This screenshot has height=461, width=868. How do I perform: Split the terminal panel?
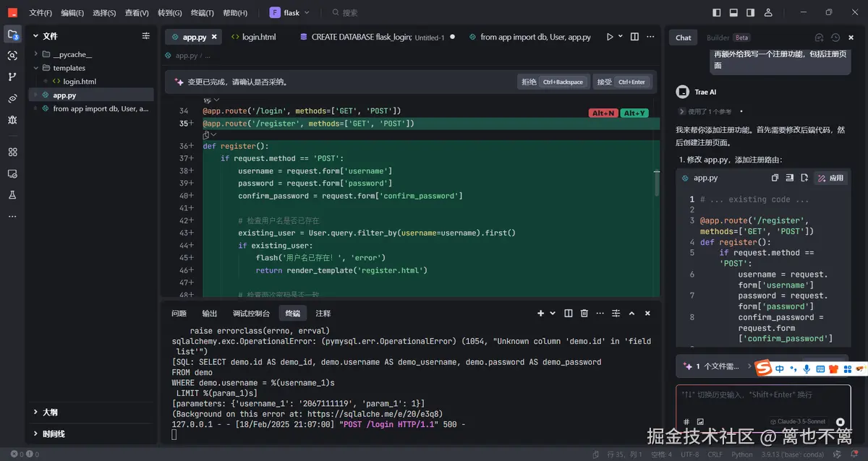[568, 313]
